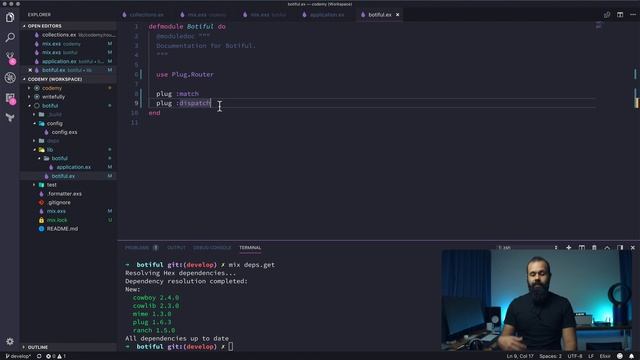Open the Debug view in the activity bar
Viewport: 640px width, 360px height.
10,78
